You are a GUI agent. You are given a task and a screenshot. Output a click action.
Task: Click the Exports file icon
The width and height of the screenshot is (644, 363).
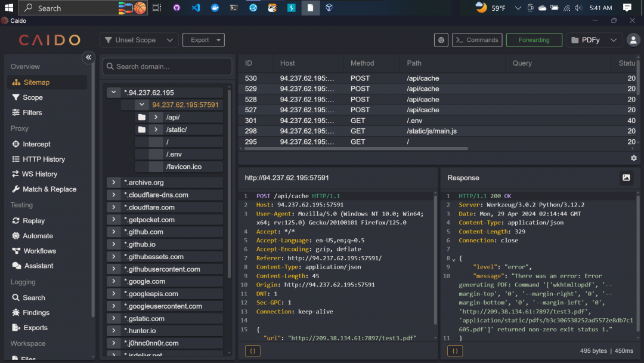pos(16,328)
